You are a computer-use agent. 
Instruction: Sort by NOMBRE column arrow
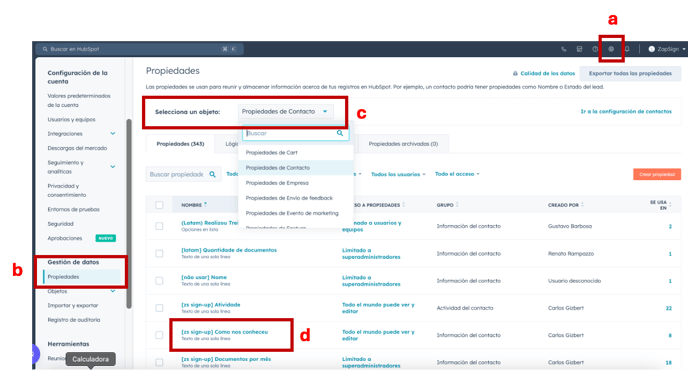tap(205, 205)
